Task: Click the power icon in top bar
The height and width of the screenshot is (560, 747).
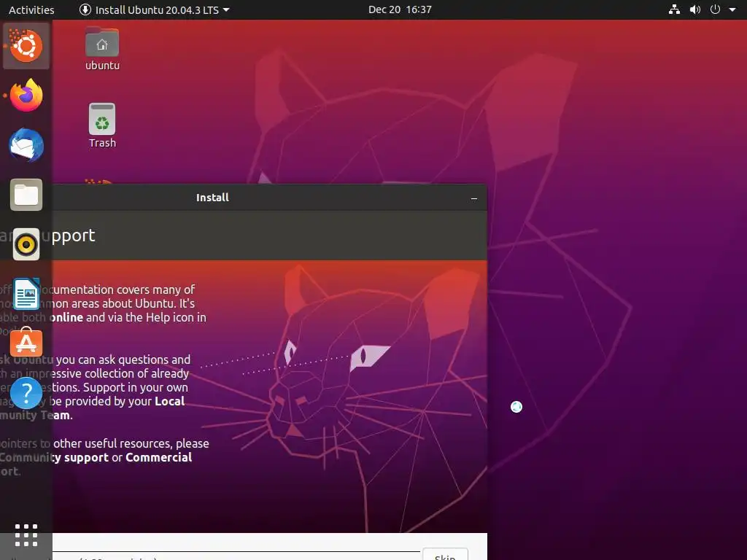Action: coord(715,9)
